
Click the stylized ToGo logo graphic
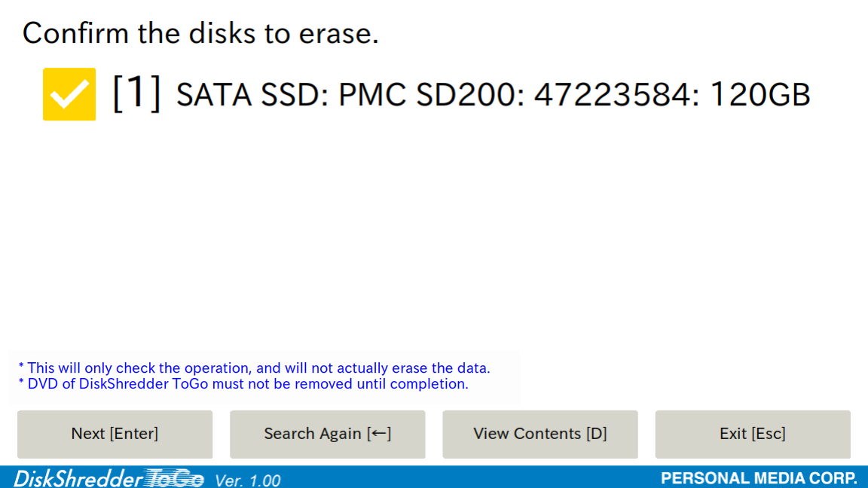click(174, 478)
